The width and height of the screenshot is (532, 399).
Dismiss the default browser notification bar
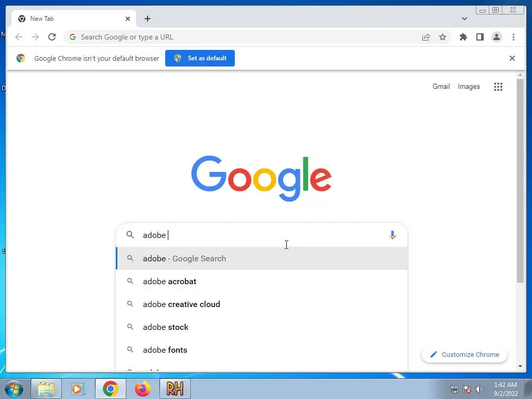[512, 58]
